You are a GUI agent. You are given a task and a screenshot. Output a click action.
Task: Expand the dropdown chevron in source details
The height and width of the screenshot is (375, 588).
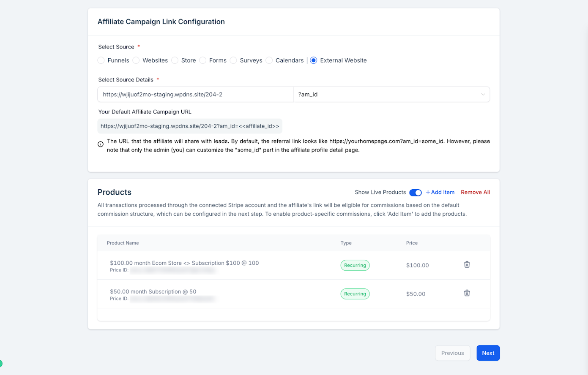tap(483, 95)
